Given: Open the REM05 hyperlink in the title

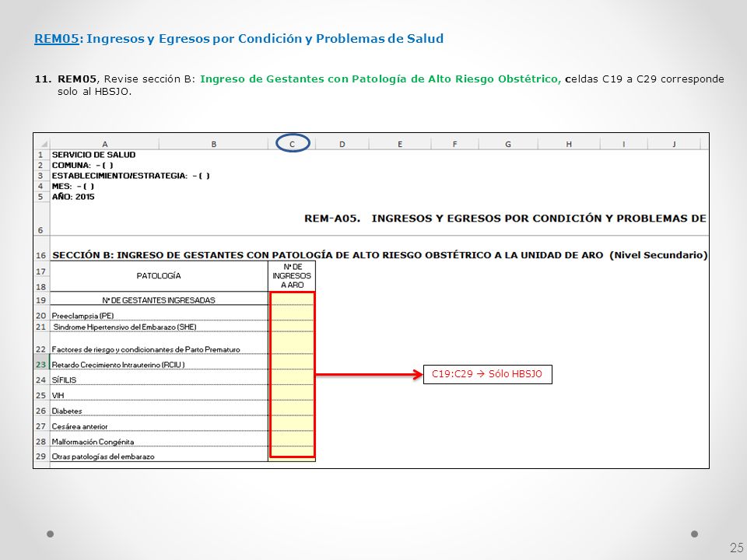Looking at the screenshot, I should [56, 39].
